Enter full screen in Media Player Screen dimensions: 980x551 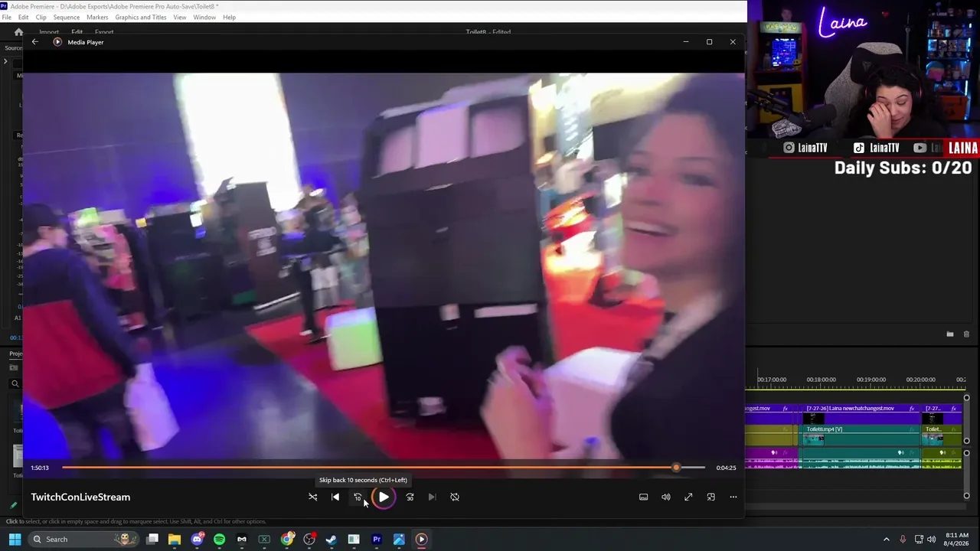688,497
